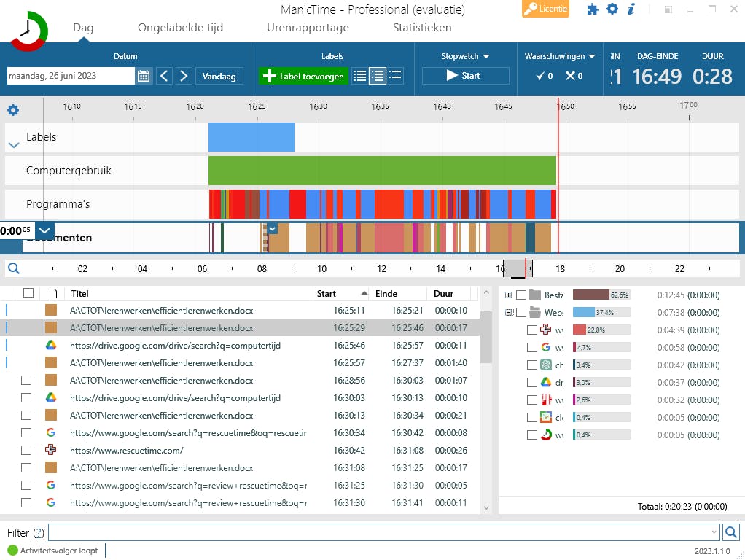Viewport: 745px width, 560px height.
Task: Click the magnifier icon on the bottom timeline
Action: [x=15, y=268]
